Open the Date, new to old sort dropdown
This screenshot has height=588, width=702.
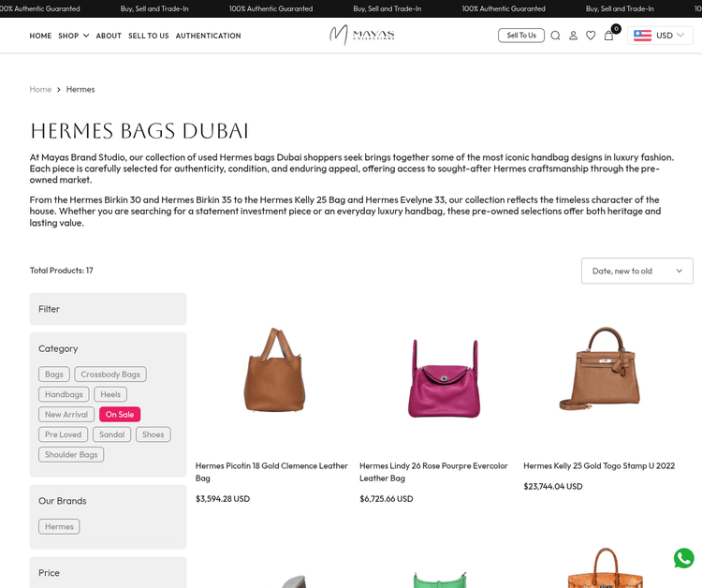coord(637,271)
